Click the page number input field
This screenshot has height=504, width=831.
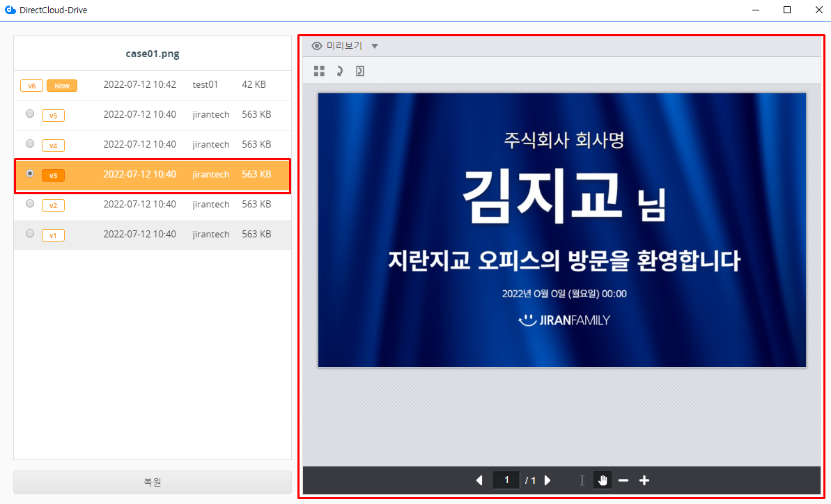pyautogui.click(x=506, y=480)
